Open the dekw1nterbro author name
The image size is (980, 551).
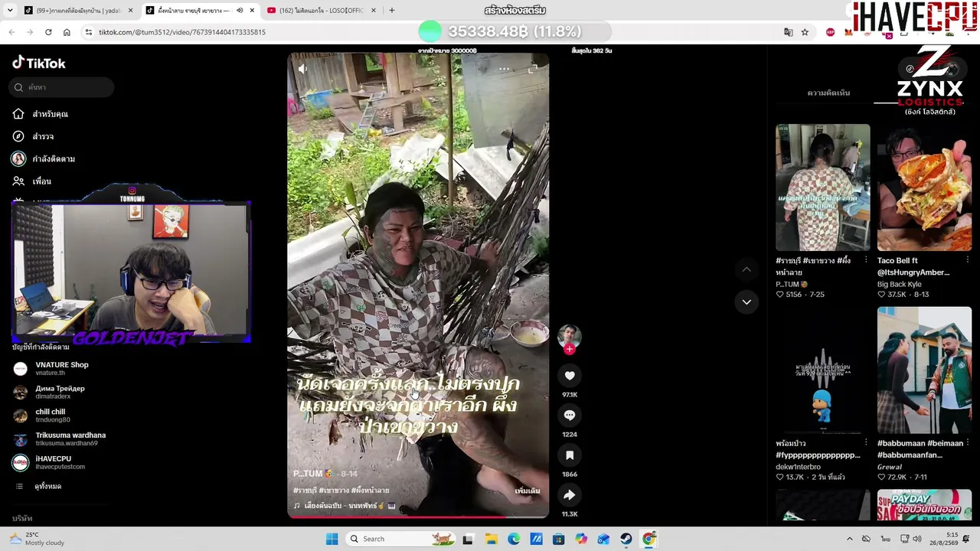coord(798,467)
